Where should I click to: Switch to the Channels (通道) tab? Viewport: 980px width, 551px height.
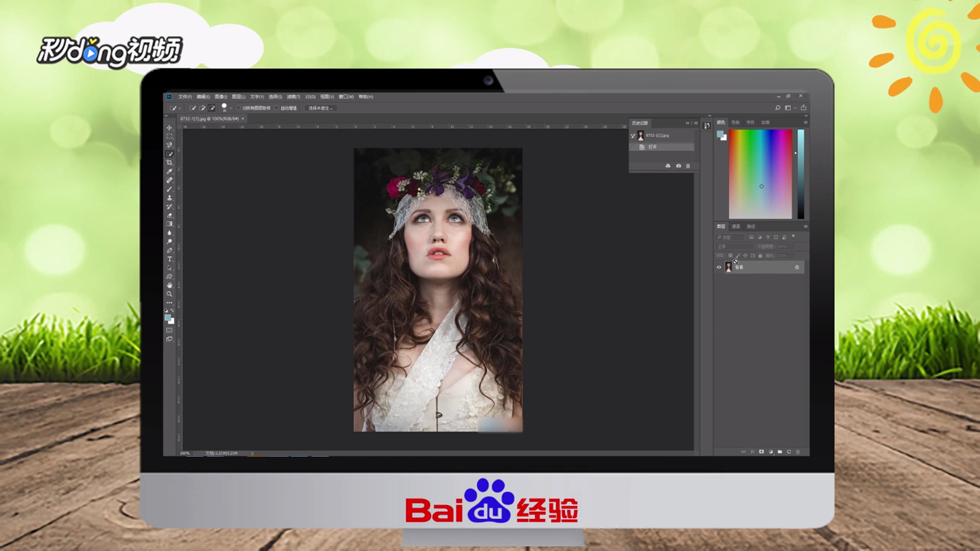pyautogui.click(x=736, y=227)
